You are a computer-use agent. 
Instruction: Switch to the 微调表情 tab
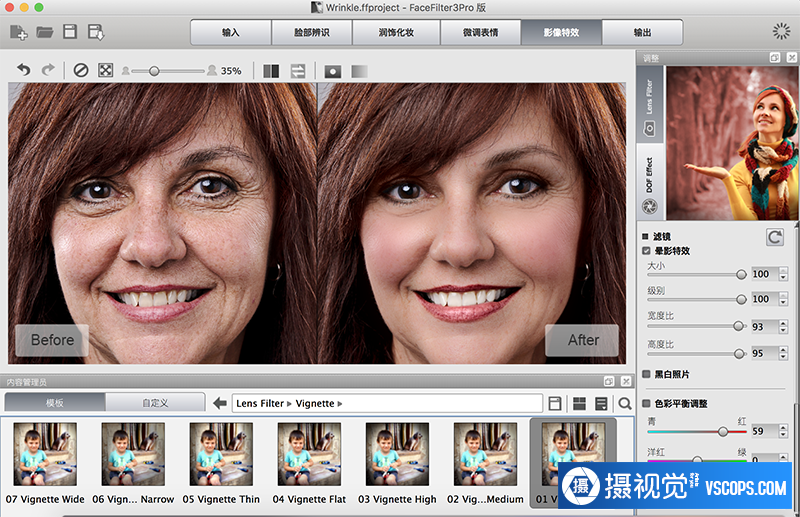click(x=480, y=32)
